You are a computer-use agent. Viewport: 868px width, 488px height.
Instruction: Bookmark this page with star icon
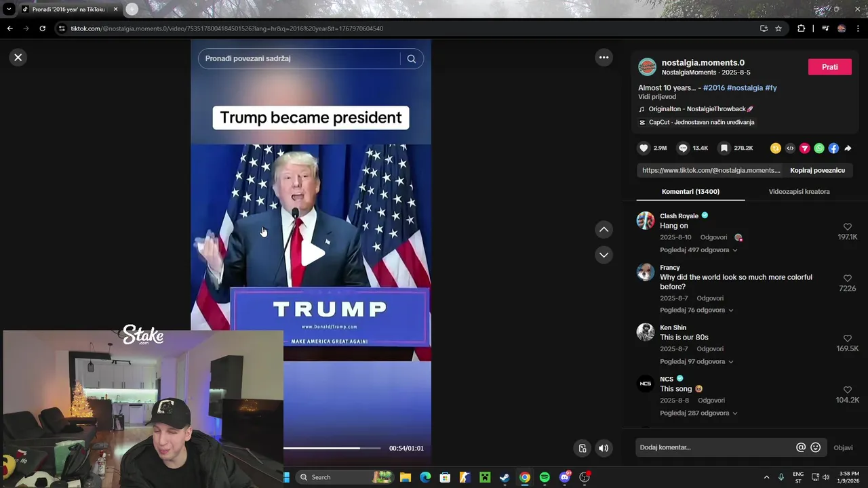[x=778, y=28]
